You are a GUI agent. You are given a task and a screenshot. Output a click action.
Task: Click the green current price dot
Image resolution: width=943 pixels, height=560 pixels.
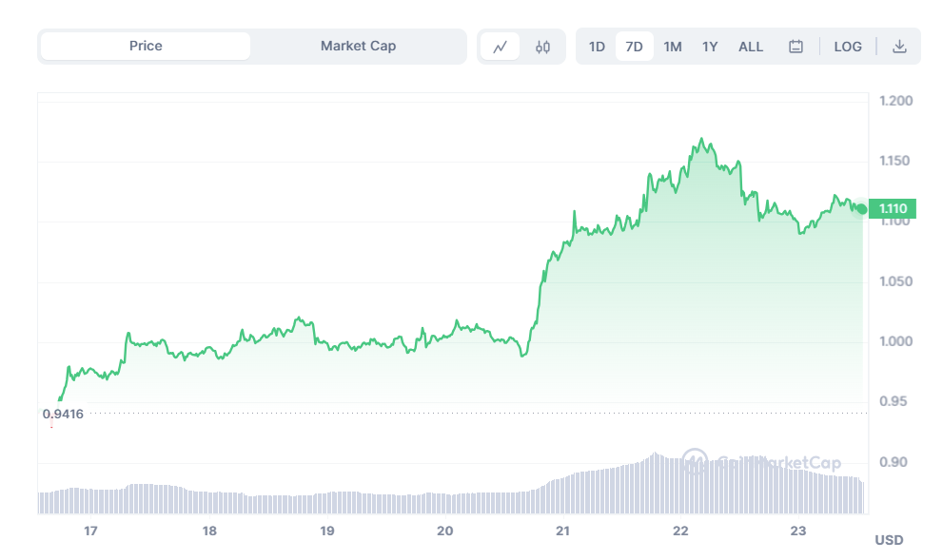[861, 208]
